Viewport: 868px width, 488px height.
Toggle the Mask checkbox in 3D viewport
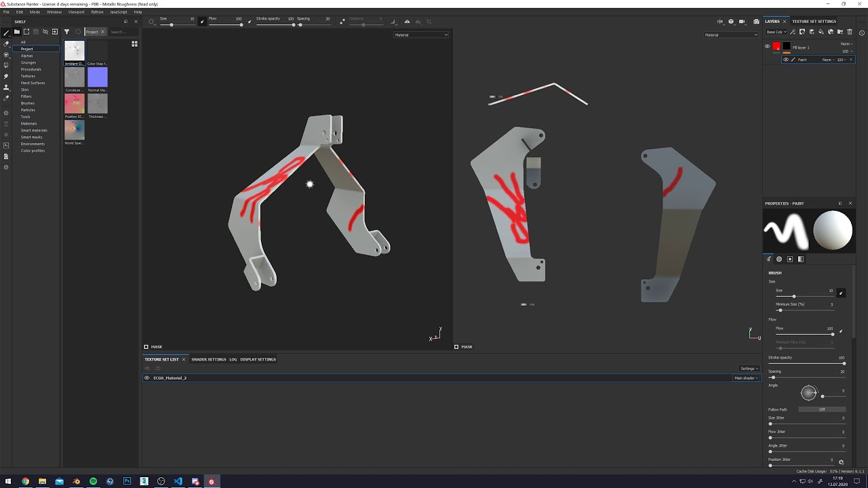point(146,347)
